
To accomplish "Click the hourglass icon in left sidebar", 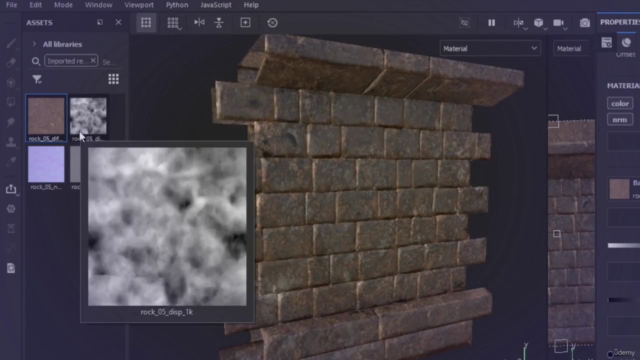I will [11, 229].
